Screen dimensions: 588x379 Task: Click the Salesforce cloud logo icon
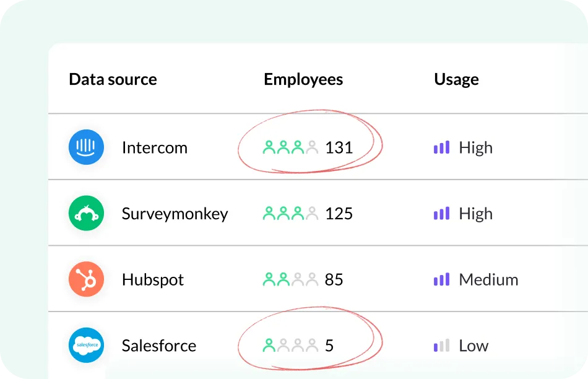click(x=86, y=345)
